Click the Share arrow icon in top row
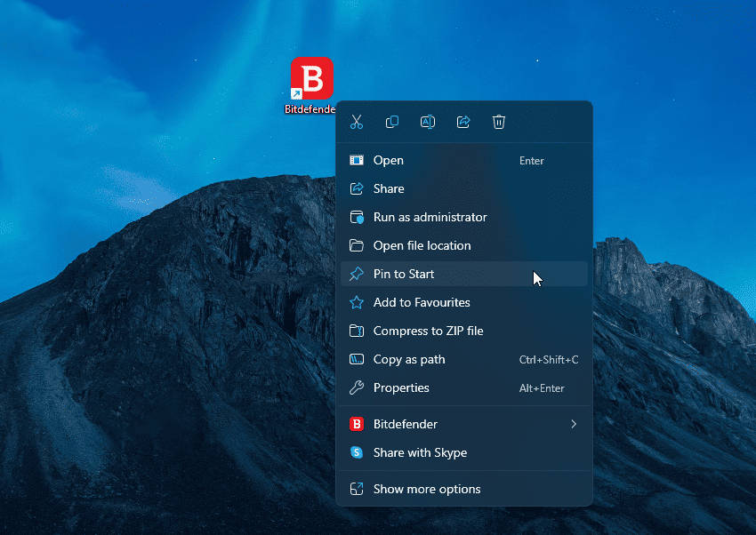756x535 pixels. [x=463, y=122]
